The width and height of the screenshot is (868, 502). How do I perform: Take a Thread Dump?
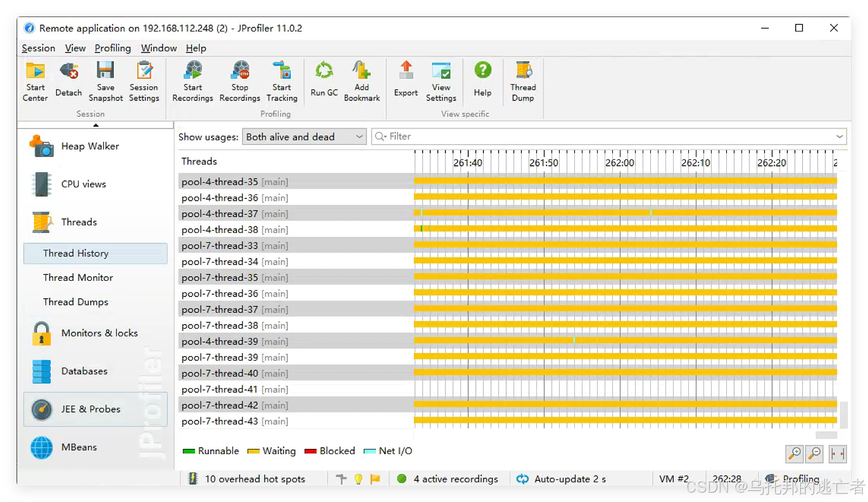[523, 81]
